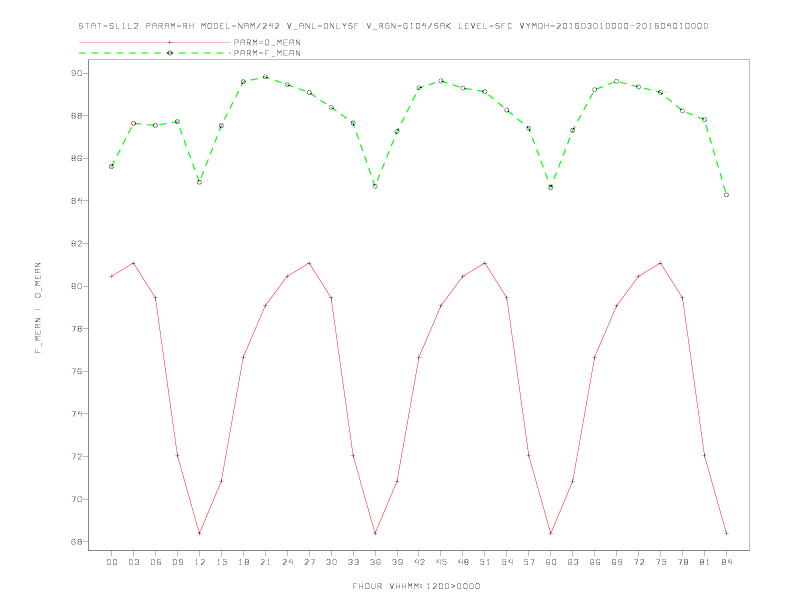Click the LEVEL=SFC header text

[x=485, y=26]
